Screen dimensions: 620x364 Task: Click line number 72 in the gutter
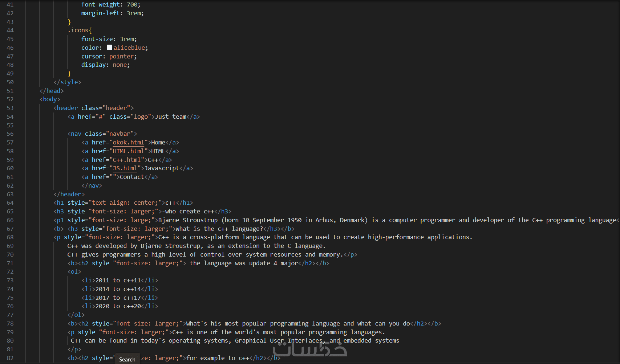[x=10, y=272]
